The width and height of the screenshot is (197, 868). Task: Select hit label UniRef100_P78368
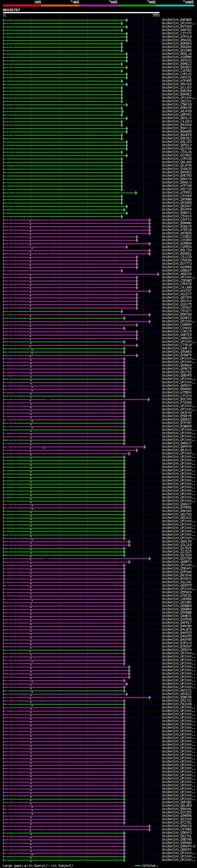point(177,403)
